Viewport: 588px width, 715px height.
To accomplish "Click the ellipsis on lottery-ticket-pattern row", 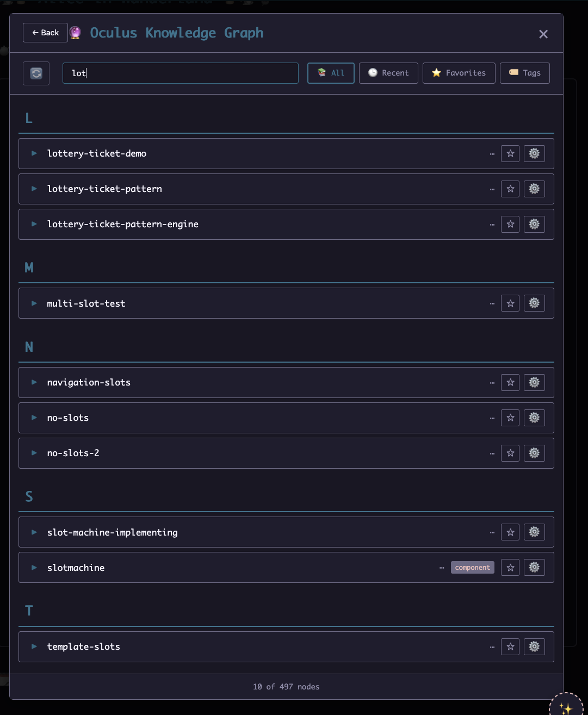I will click(x=492, y=189).
